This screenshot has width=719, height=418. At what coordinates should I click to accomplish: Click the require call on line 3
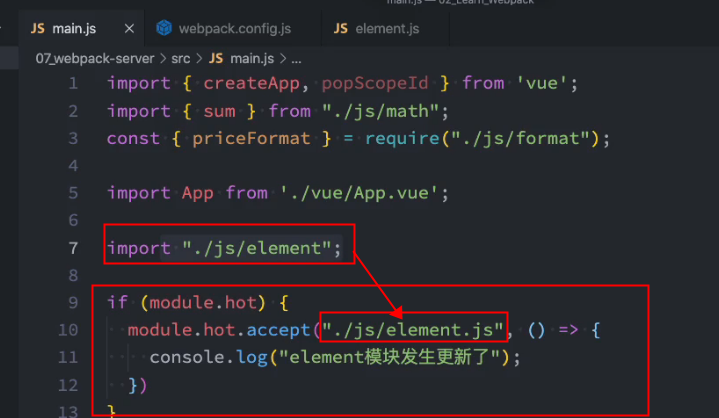[402, 138]
